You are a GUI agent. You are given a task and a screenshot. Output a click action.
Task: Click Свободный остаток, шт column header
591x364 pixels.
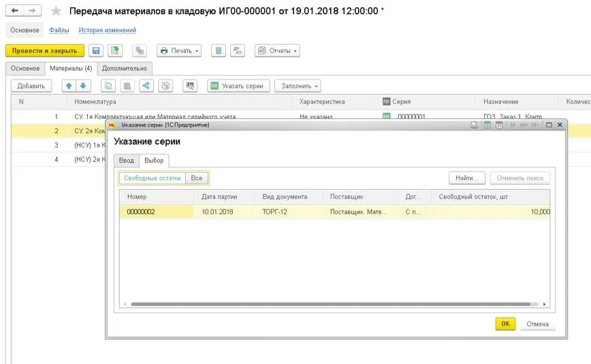(x=490, y=197)
